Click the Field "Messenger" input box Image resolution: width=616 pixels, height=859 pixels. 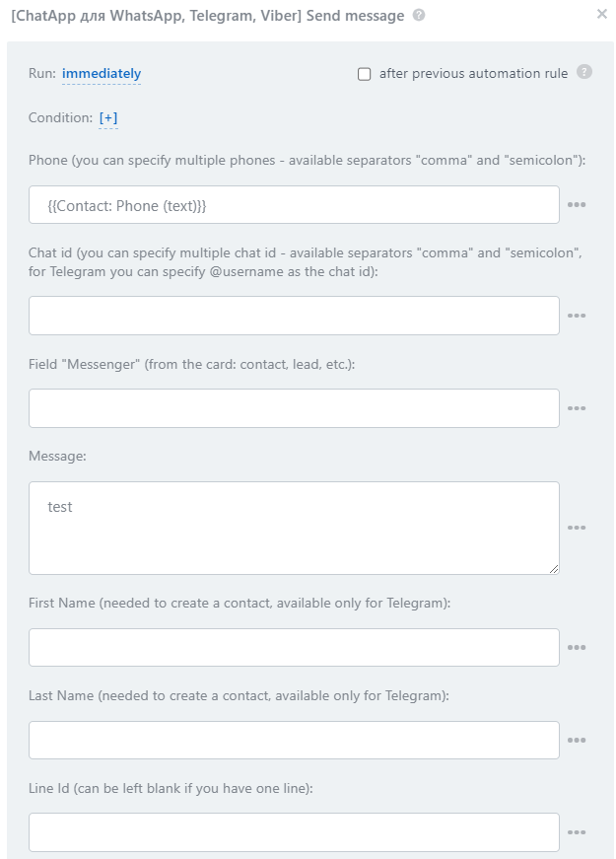coord(294,408)
